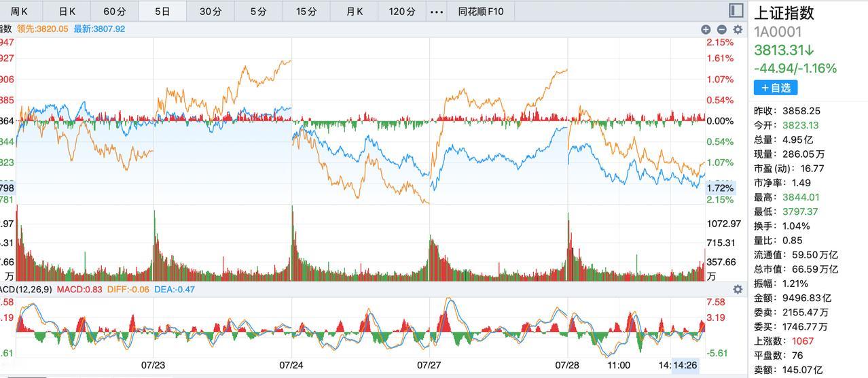Click the index code 1A0001
This screenshot has width=868, height=378.
pos(778,32)
